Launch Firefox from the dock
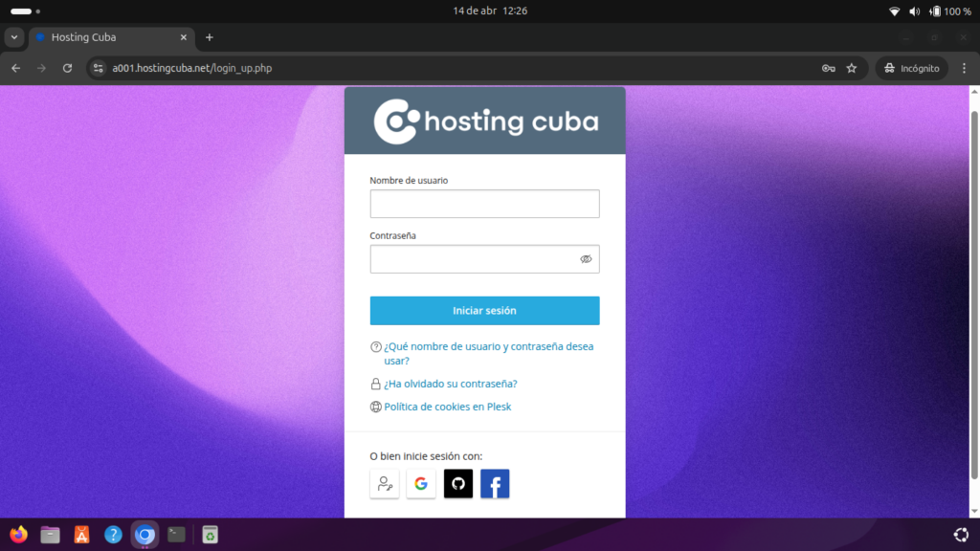This screenshot has width=980, height=551. [19, 535]
